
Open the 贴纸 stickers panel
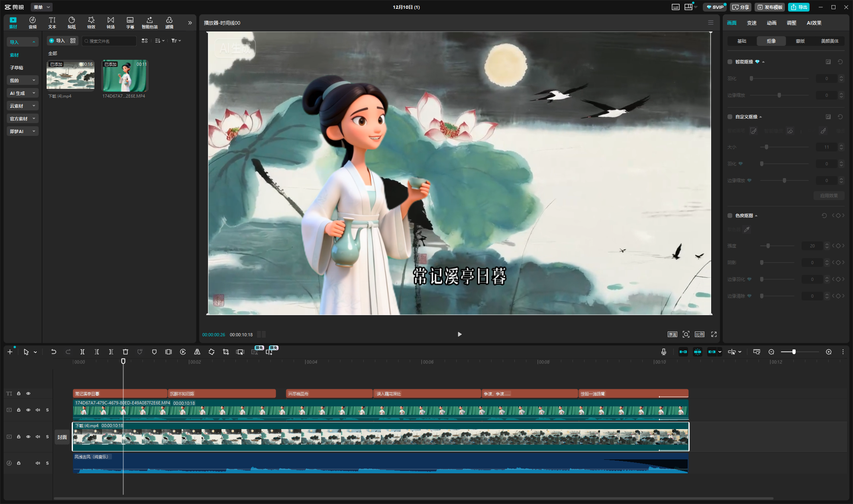coord(72,23)
